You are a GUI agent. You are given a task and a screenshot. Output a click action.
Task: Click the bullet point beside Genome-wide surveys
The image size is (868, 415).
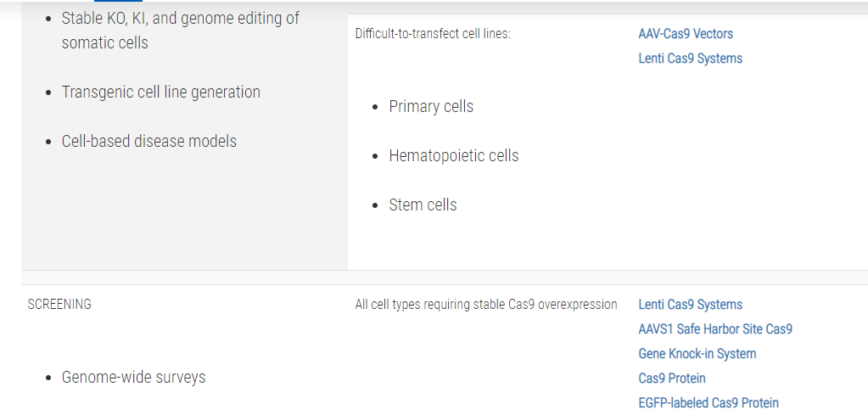click(x=49, y=378)
